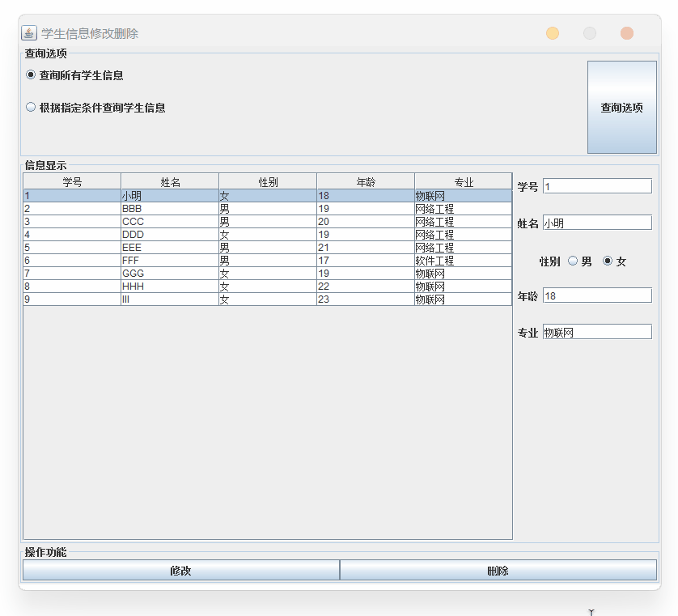Click the 性别 column header

(x=268, y=181)
